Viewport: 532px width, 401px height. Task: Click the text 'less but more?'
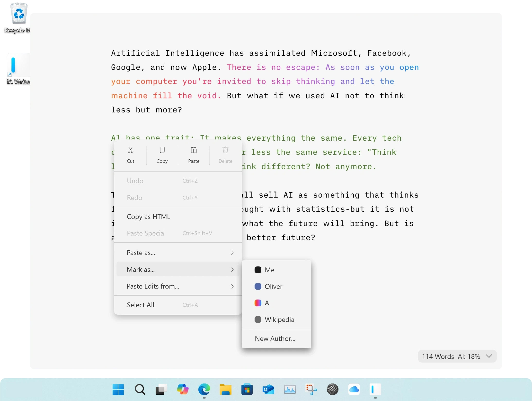[x=147, y=110]
